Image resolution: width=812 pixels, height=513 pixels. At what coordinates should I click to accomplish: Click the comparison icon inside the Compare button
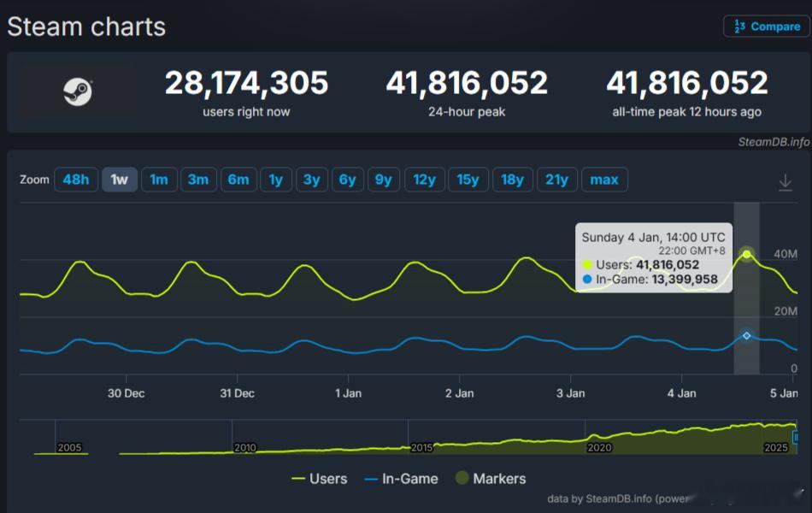tap(742, 27)
